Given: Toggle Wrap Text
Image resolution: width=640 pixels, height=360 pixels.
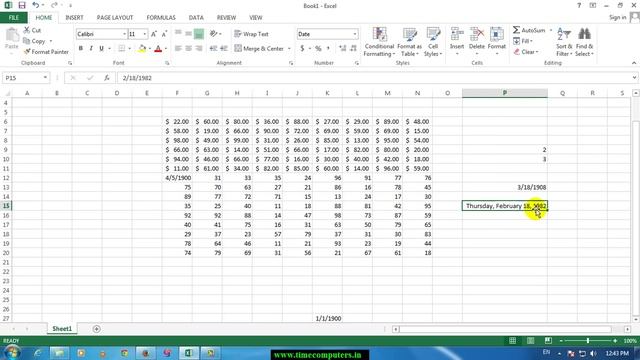Looking at the screenshot, I should click(251, 34).
